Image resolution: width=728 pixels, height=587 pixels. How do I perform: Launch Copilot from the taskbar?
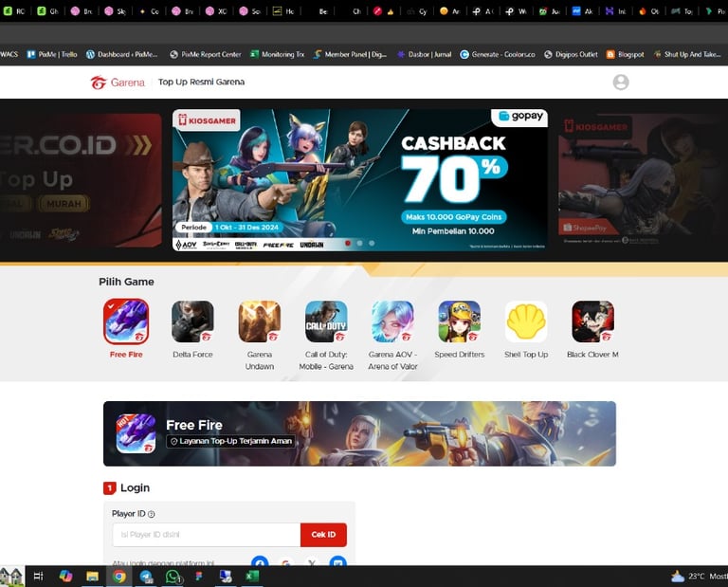[65, 577]
